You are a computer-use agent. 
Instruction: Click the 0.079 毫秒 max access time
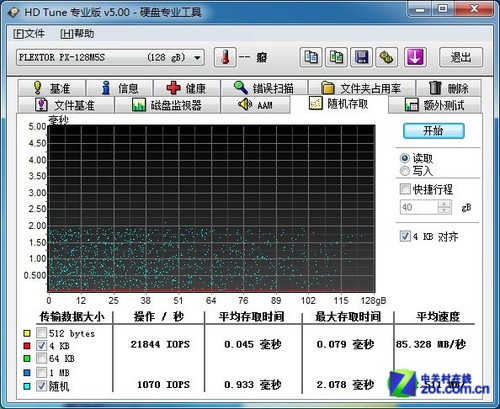pyautogui.click(x=345, y=344)
